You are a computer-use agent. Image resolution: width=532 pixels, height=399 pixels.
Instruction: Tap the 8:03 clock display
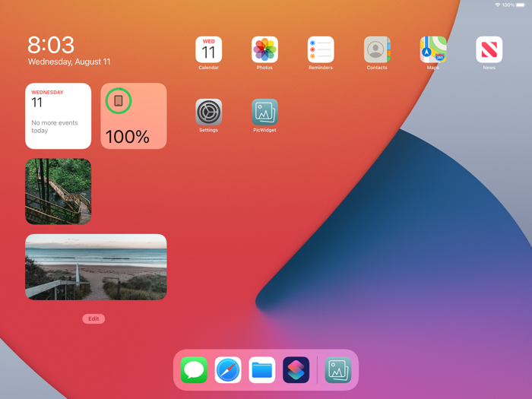point(51,45)
